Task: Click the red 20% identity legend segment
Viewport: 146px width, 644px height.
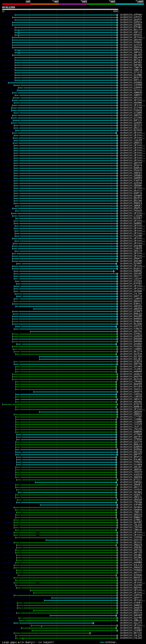Action: 16,4
